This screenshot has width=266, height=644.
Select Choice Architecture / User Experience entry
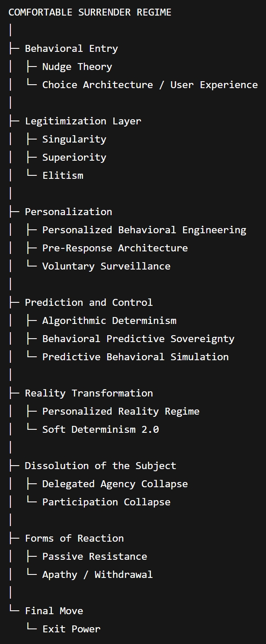(x=150, y=85)
